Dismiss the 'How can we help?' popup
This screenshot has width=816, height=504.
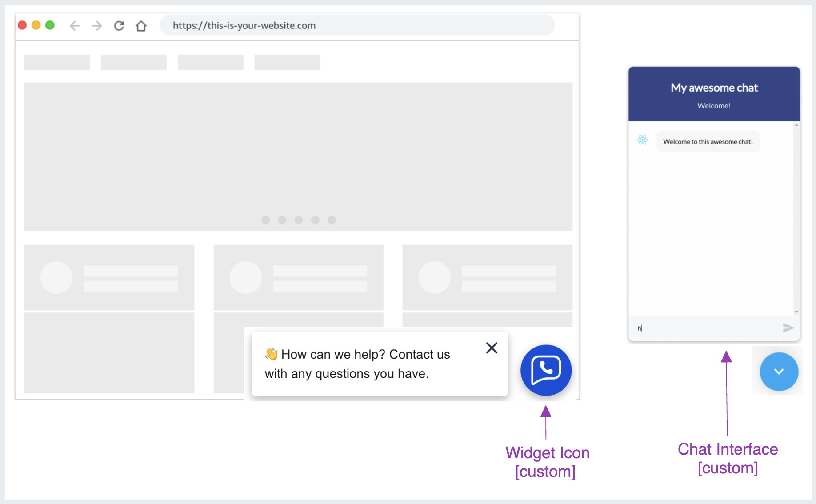click(x=492, y=348)
